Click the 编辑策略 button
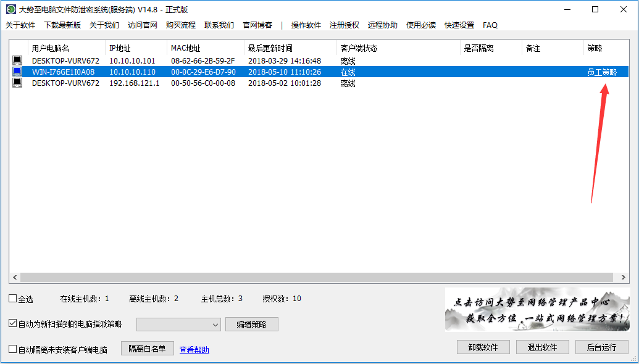 click(x=251, y=325)
